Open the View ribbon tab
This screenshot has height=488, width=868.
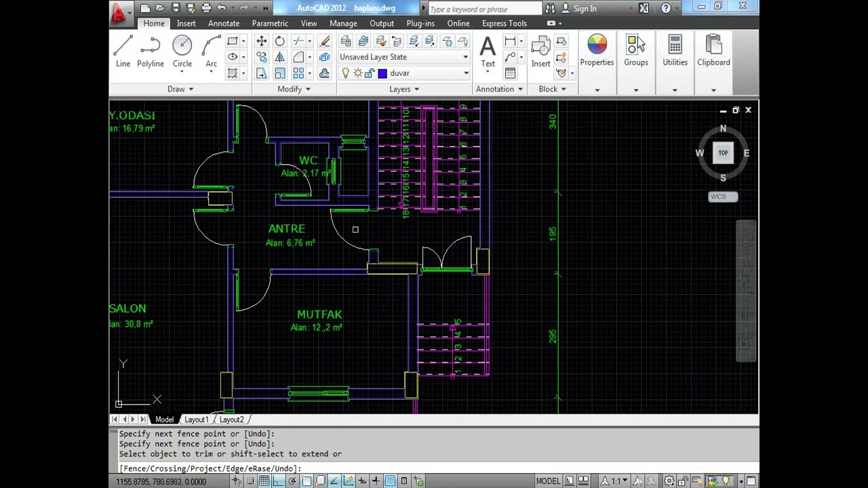(309, 23)
